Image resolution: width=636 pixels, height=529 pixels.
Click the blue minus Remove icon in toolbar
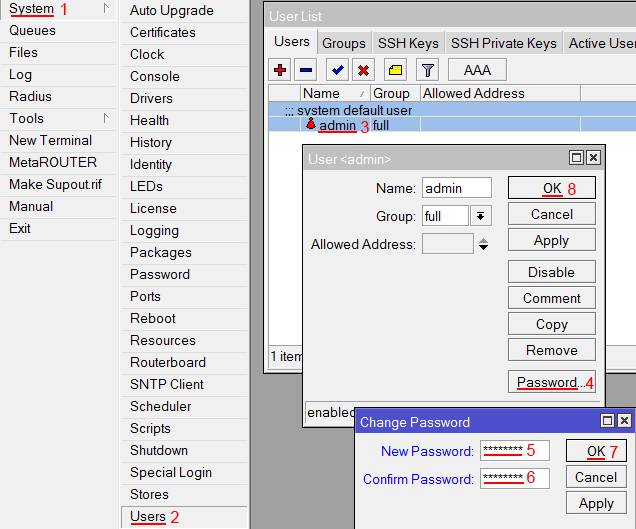[x=306, y=70]
